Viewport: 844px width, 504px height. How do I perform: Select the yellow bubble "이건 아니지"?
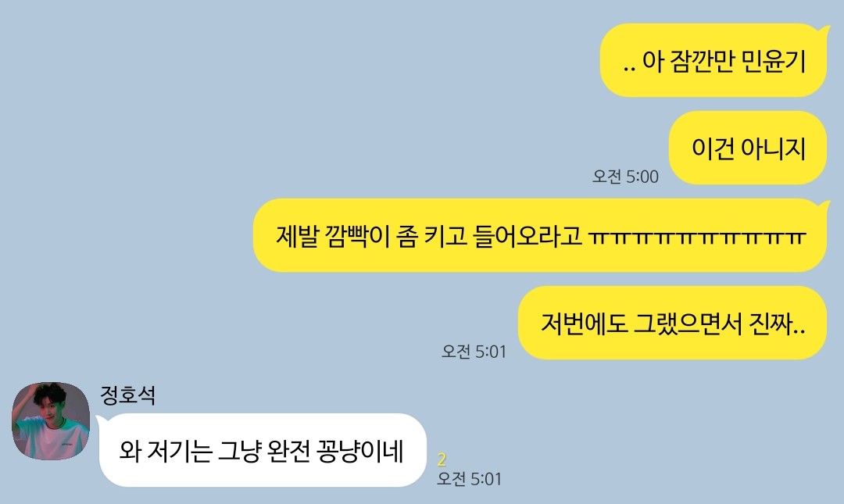pos(748,148)
